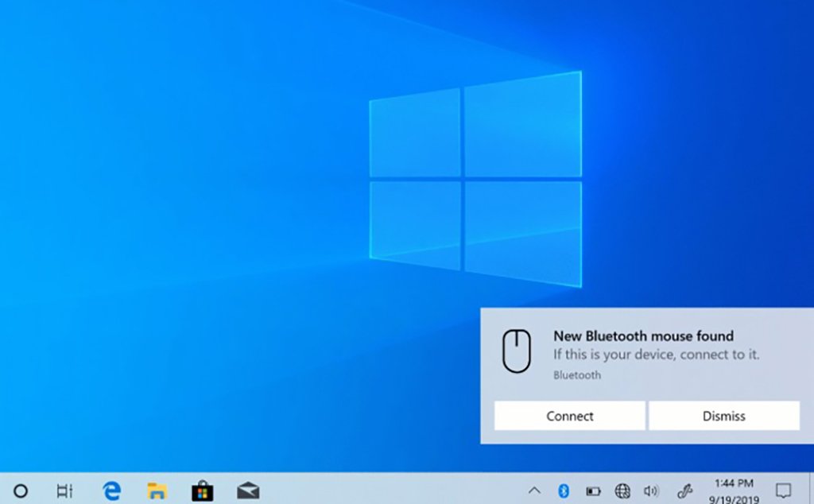Click the Connect button in the notification
Viewport: 814px width, 504px height.
click(569, 416)
